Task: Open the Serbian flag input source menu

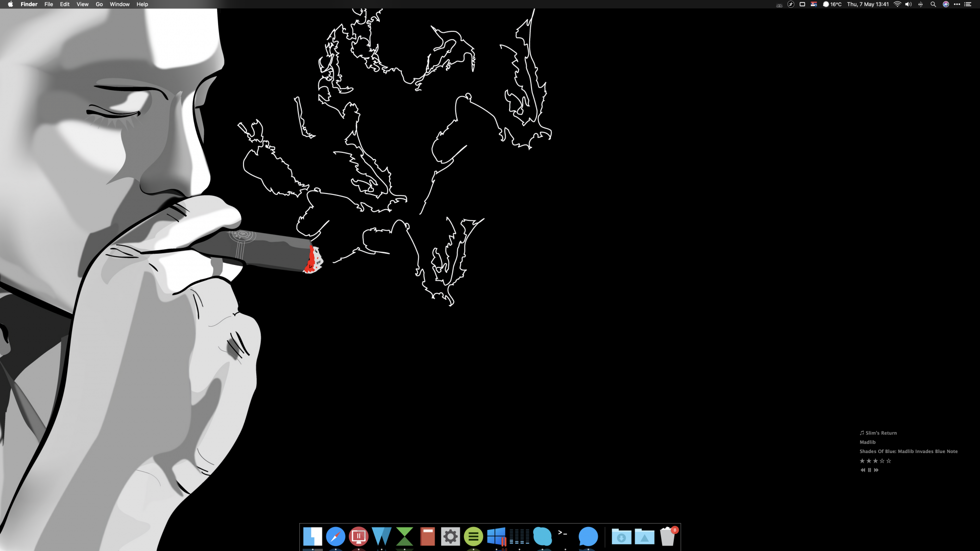Action: 814,4
